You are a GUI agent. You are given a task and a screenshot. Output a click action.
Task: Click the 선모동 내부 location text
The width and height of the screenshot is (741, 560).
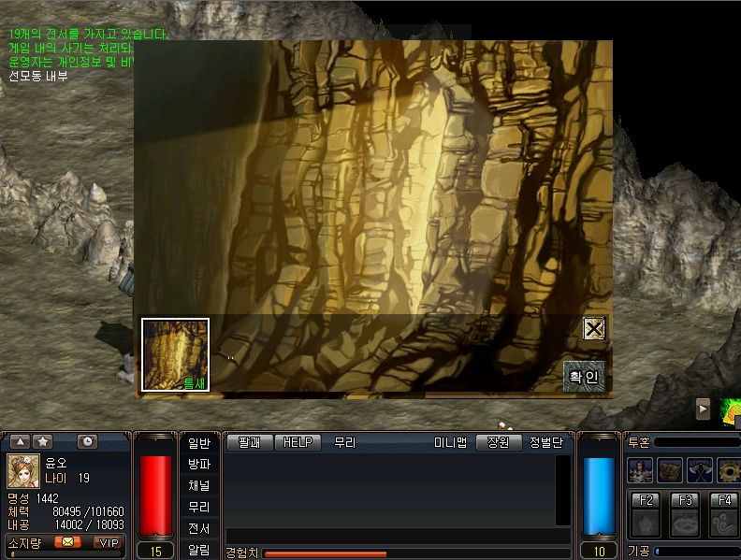38,76
